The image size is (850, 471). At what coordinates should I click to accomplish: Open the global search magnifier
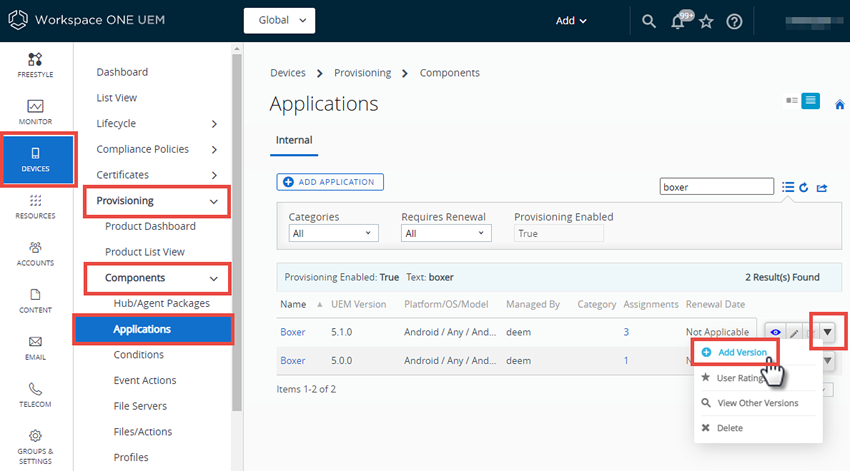coord(648,21)
